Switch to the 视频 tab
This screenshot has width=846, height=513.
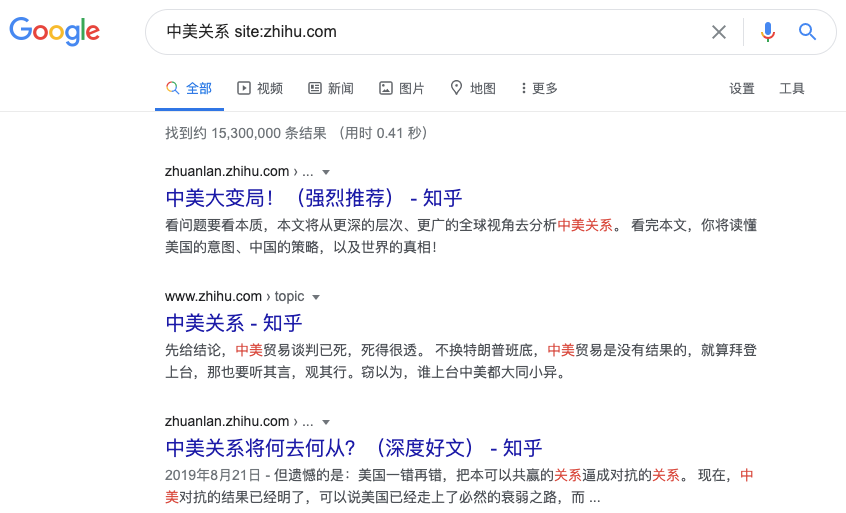[260, 88]
